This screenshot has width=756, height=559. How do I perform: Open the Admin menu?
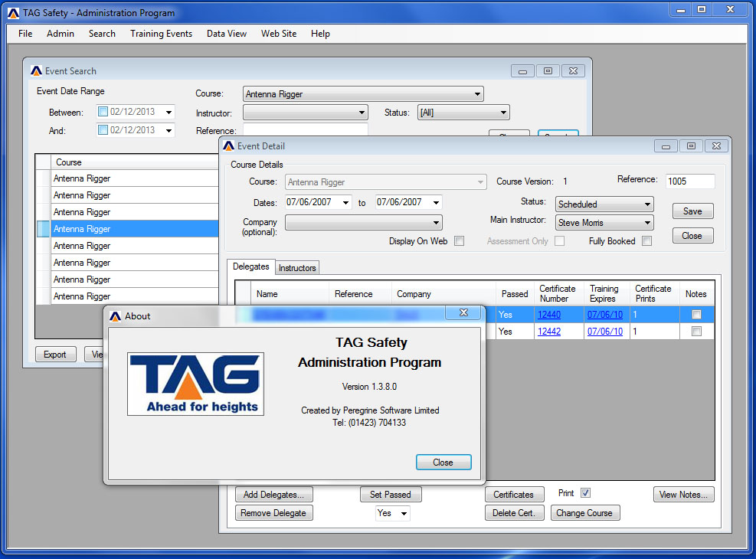61,34
